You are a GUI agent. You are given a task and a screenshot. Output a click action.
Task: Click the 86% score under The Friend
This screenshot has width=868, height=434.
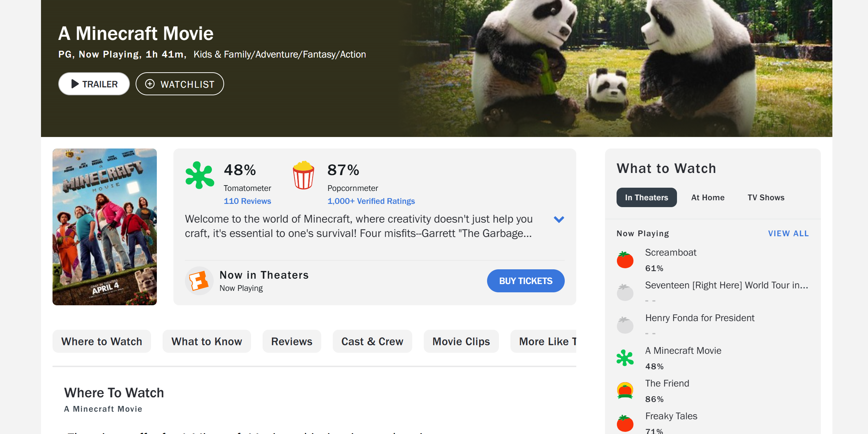pos(654,399)
